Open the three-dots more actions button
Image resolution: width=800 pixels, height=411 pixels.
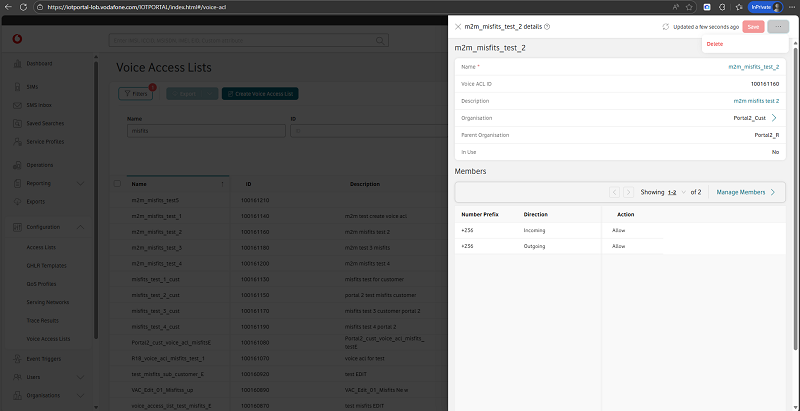tap(781, 27)
